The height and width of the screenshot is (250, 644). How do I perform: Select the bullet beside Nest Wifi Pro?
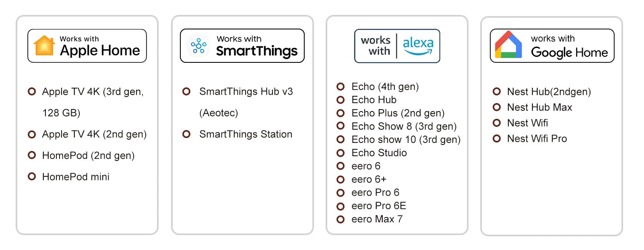point(497,138)
